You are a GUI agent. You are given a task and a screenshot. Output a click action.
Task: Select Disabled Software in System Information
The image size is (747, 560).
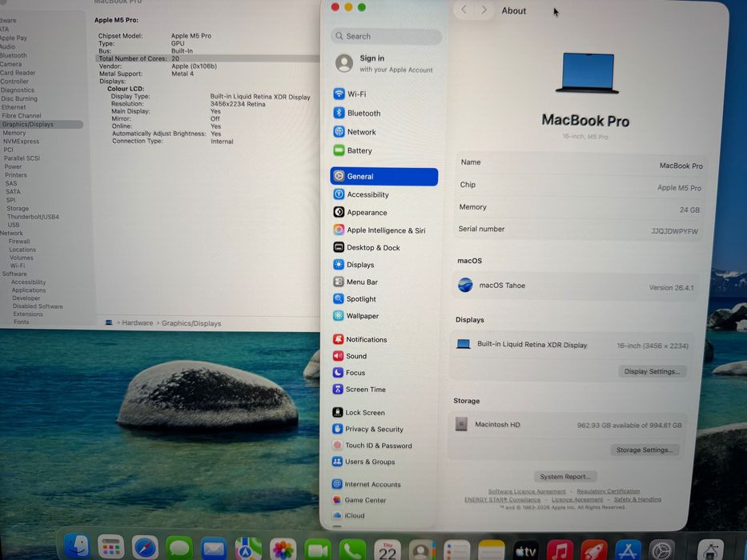point(38,306)
